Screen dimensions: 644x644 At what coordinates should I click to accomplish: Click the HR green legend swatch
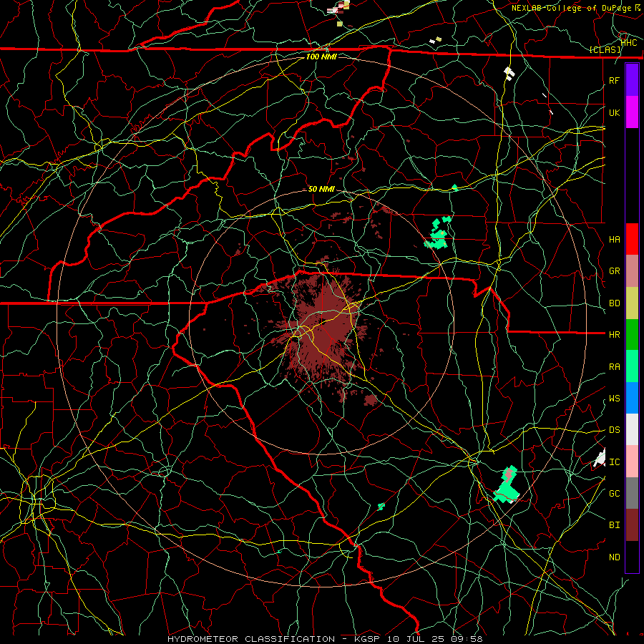(x=632, y=335)
